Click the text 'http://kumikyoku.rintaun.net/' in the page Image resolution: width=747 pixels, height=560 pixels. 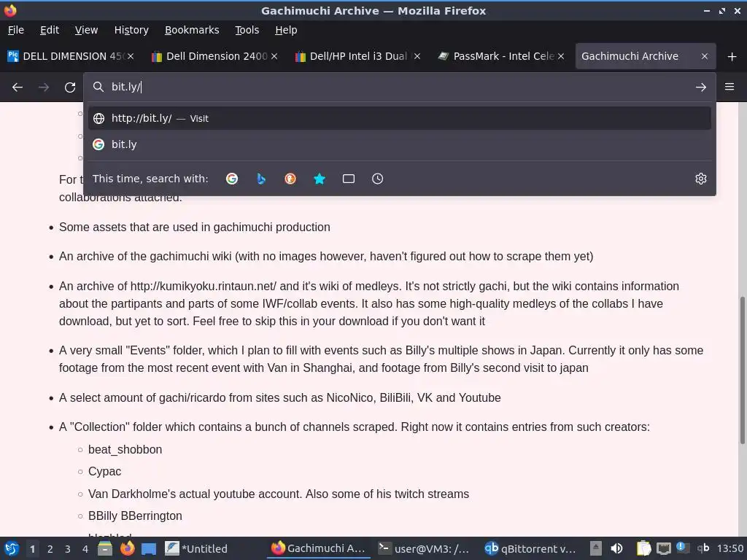pos(204,286)
